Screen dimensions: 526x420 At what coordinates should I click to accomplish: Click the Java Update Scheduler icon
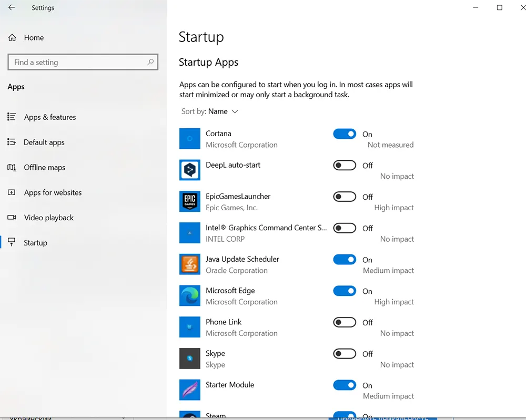189,264
